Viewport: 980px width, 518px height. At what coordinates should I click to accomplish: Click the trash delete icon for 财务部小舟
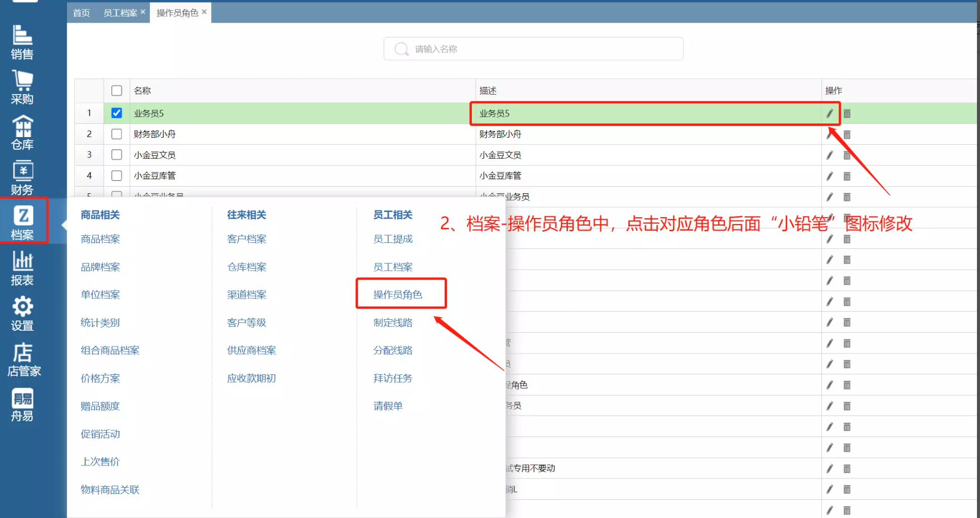pyautogui.click(x=847, y=135)
